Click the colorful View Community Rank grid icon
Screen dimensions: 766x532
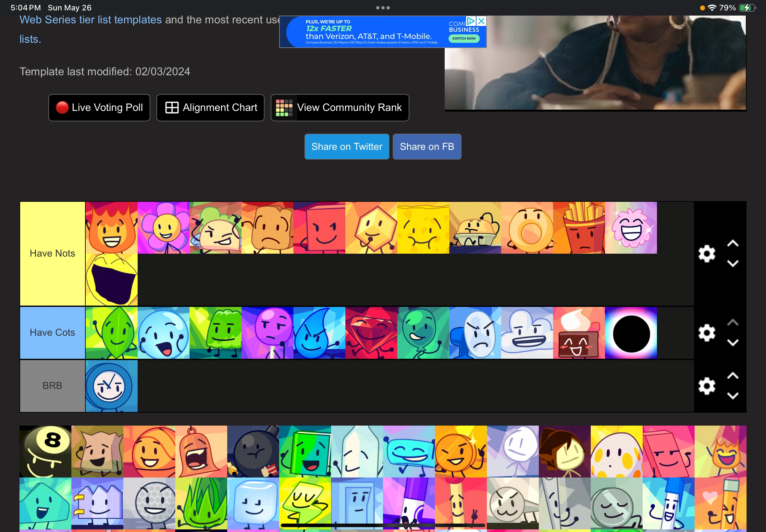(x=284, y=107)
